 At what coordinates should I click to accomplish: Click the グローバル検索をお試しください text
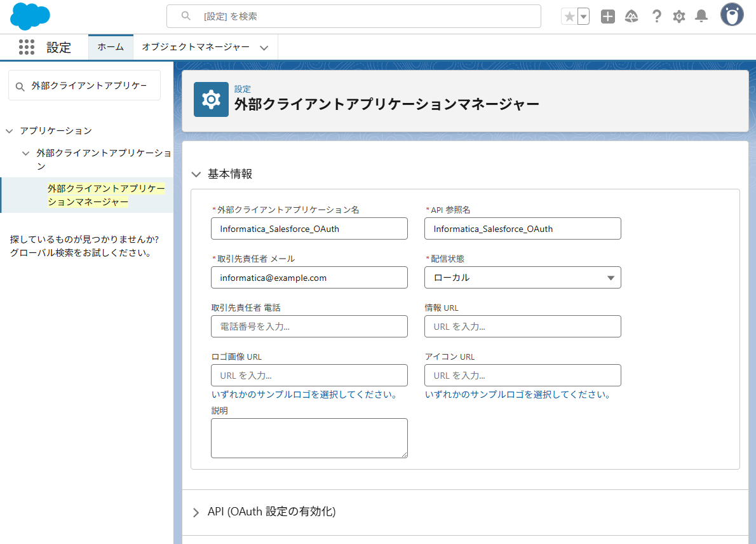(x=81, y=253)
